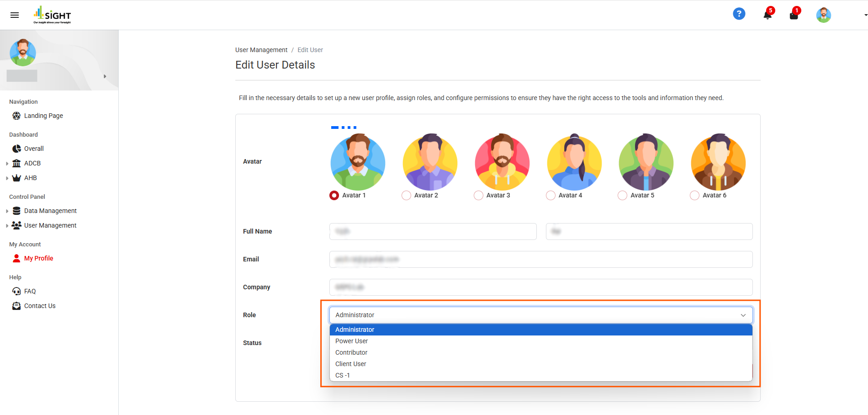The height and width of the screenshot is (415, 868).
Task: Click the black bag icon with badge
Action: click(x=794, y=15)
